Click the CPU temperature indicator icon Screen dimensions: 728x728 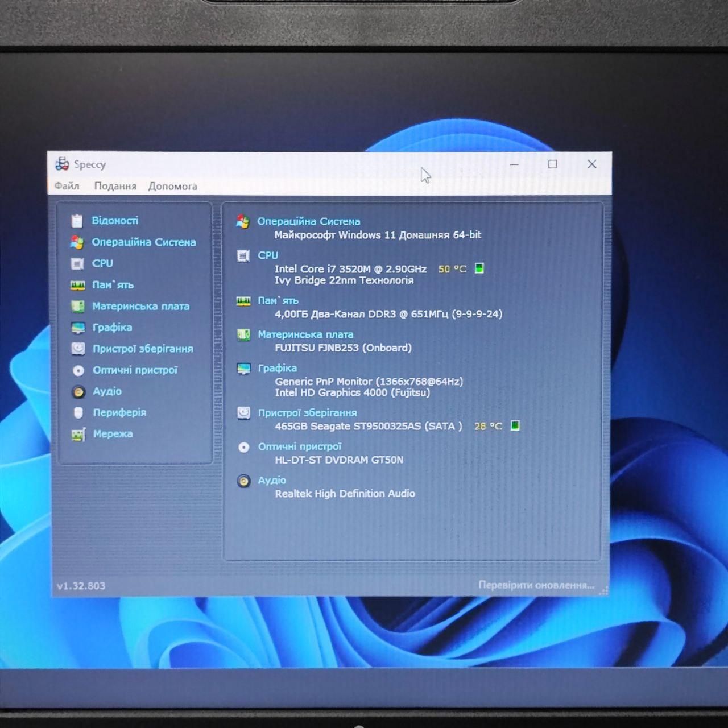click(x=479, y=268)
